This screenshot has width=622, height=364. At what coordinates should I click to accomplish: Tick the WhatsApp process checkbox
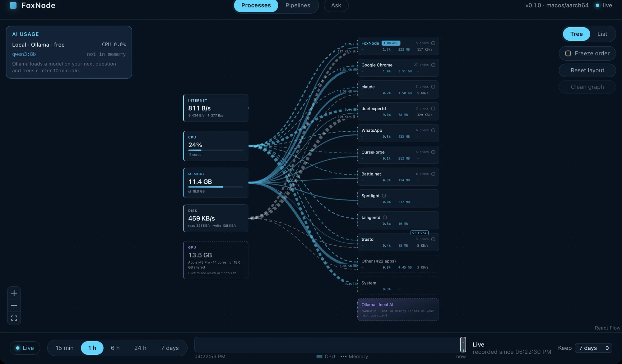(x=433, y=130)
